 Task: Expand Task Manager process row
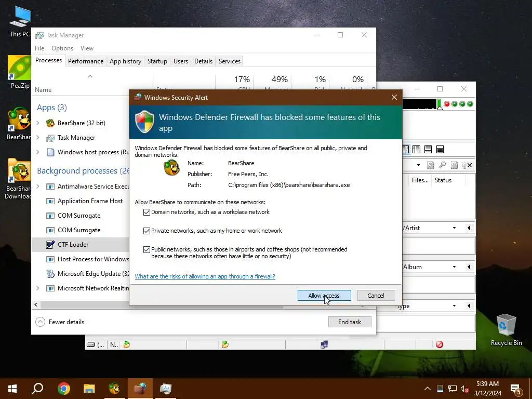38,137
